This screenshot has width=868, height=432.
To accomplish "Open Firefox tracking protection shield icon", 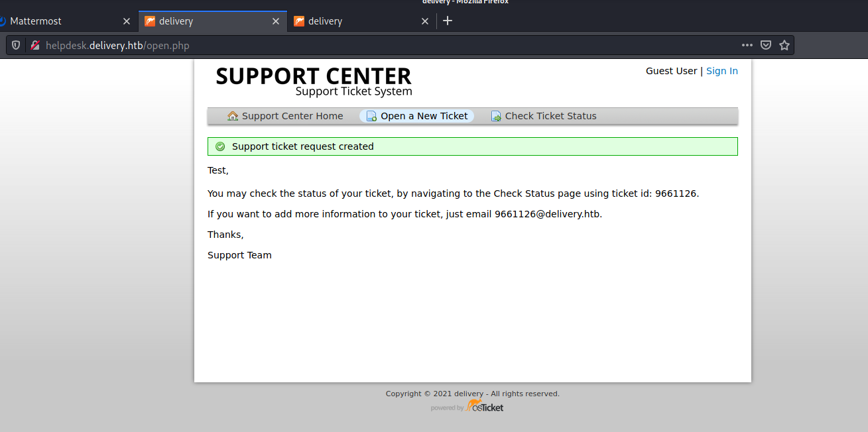I will coord(15,45).
